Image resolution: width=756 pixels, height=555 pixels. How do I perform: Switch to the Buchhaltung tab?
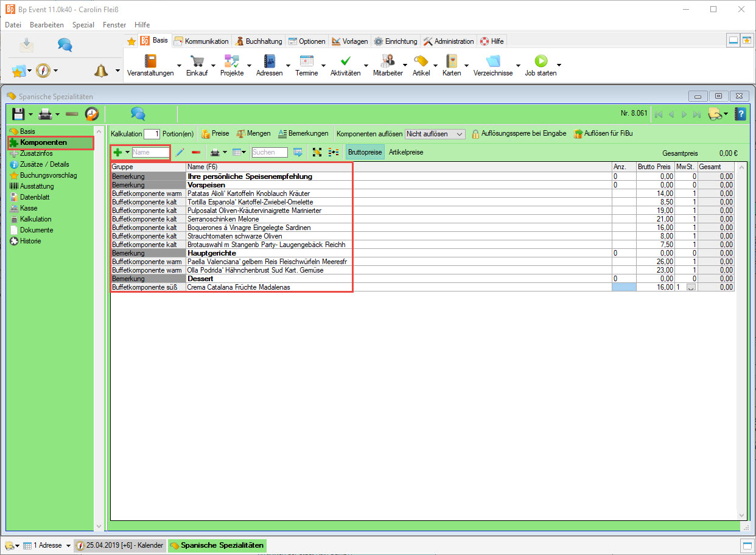coord(259,41)
